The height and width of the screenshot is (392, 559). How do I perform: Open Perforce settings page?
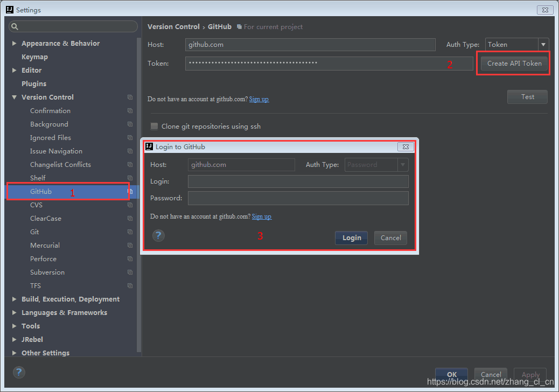(x=43, y=258)
